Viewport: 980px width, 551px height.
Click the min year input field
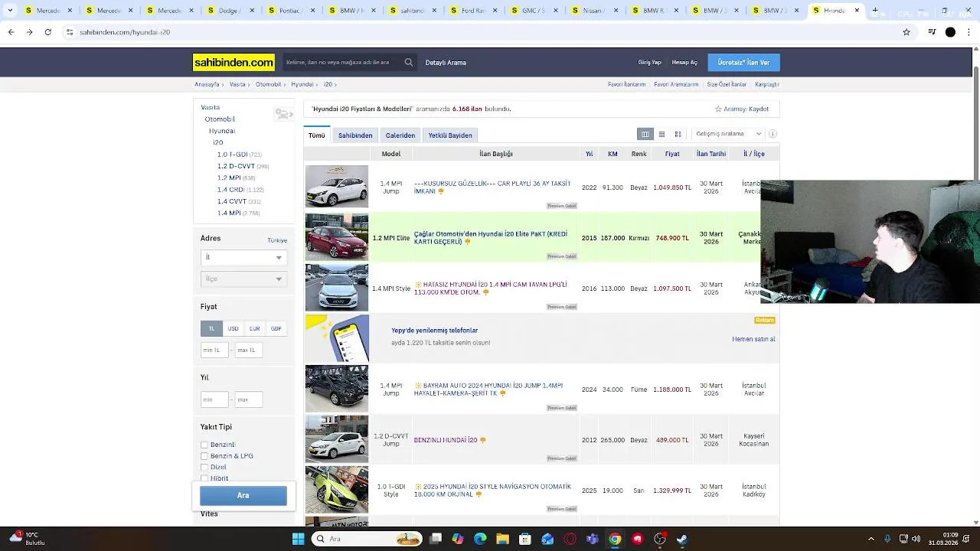point(214,399)
